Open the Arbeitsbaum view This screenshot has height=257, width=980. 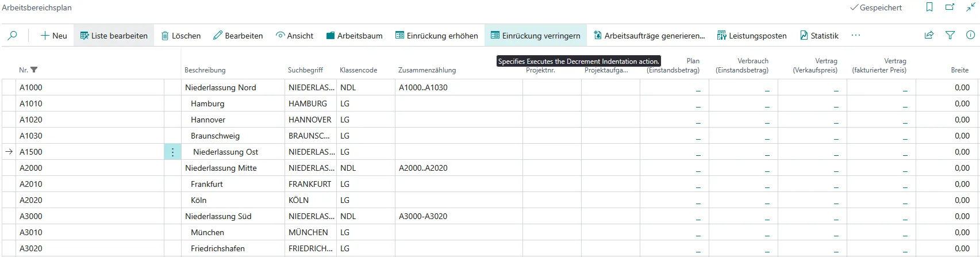354,36
